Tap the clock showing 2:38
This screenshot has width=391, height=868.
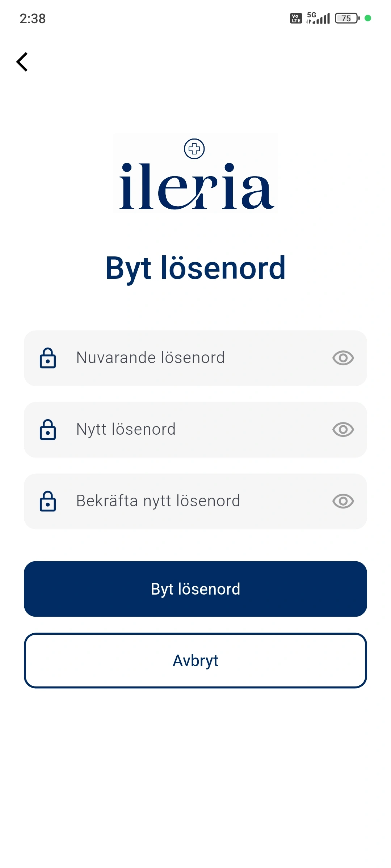click(32, 18)
